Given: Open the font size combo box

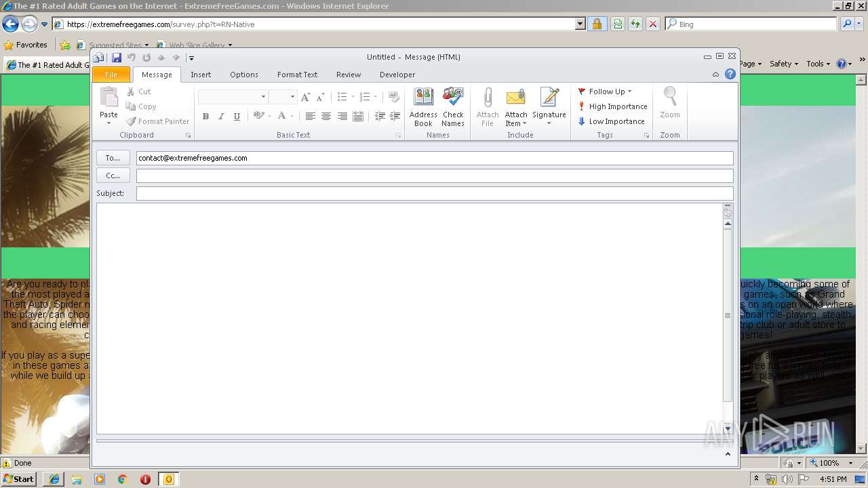Looking at the screenshot, I should [x=283, y=97].
